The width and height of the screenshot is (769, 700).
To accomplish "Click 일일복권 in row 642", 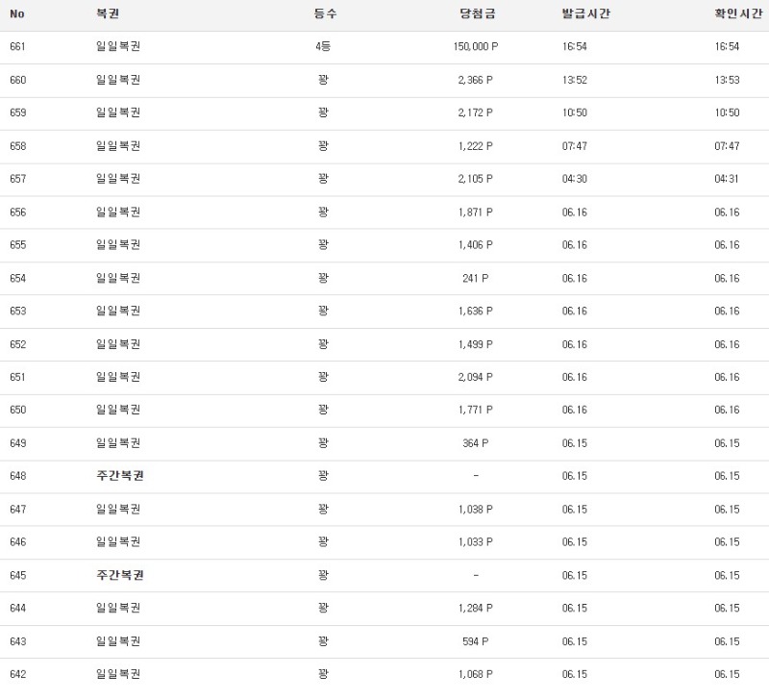I will pos(118,674).
